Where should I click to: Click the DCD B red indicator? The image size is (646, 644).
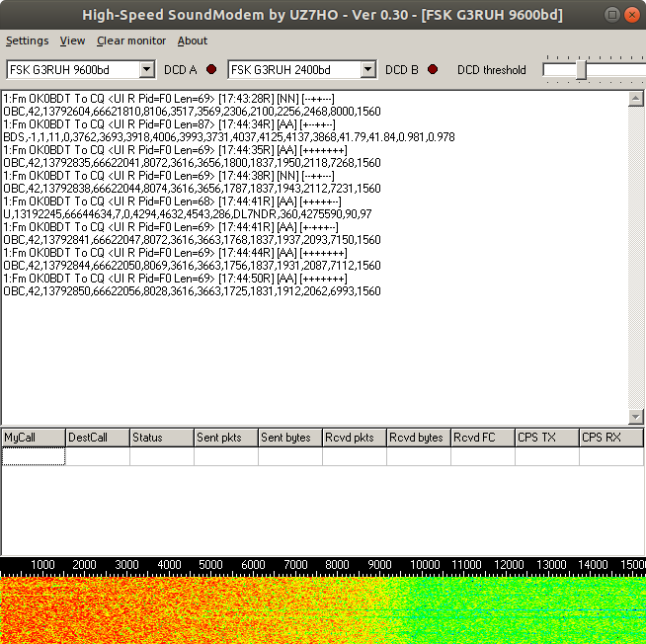433,69
